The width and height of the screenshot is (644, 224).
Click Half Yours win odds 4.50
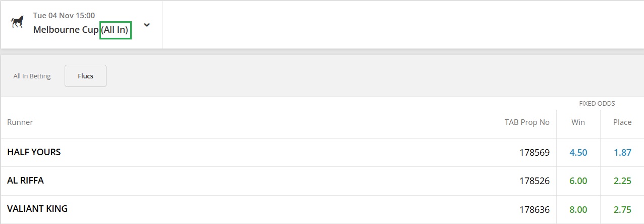(x=578, y=152)
